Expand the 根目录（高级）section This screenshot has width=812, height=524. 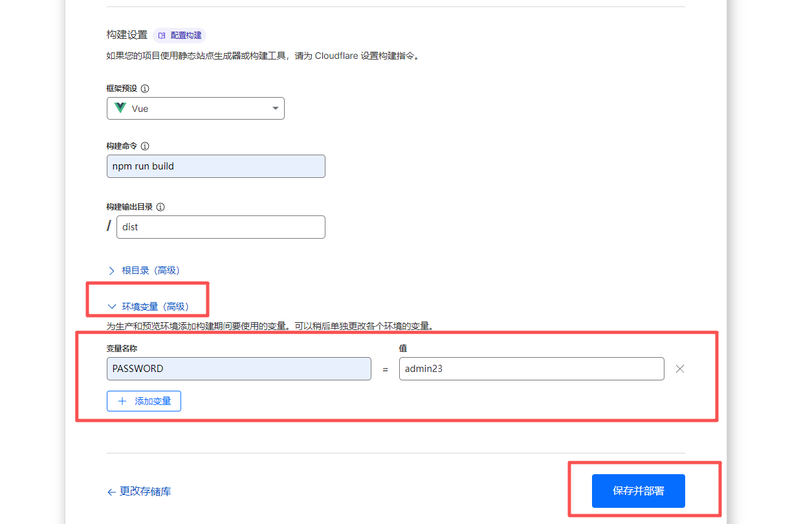151,270
